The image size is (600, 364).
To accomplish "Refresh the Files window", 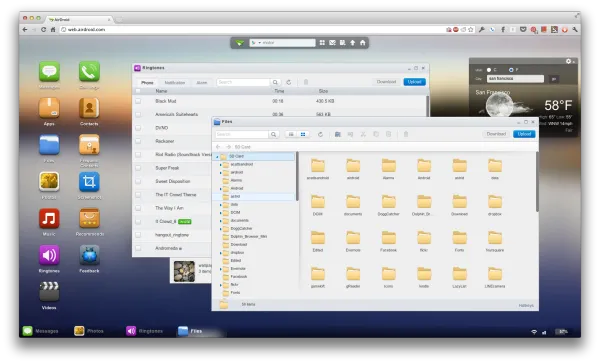I will [x=320, y=134].
